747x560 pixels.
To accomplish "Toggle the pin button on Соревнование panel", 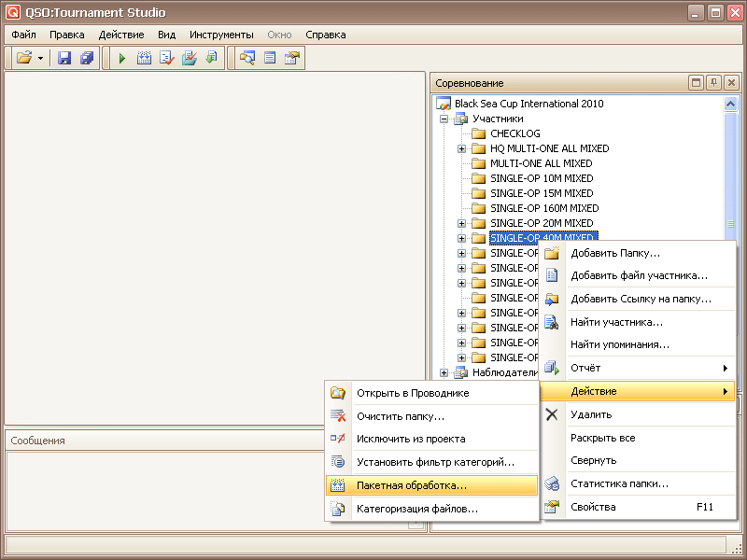I will pyautogui.click(x=713, y=83).
